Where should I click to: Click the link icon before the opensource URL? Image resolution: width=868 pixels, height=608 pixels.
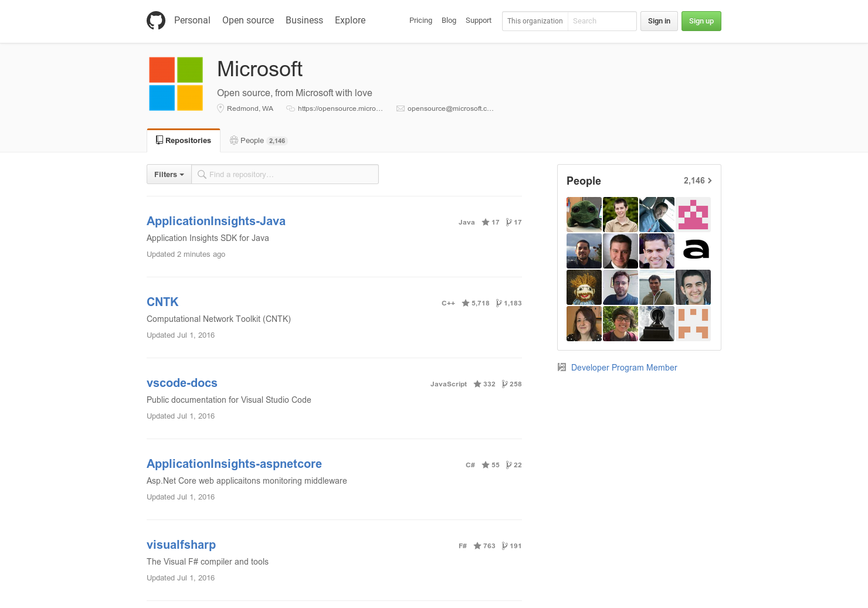290,108
